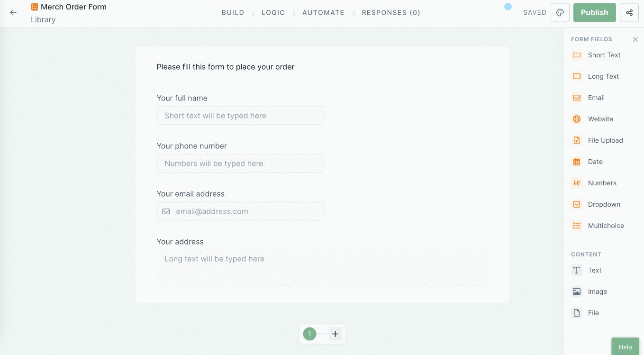Add a Long Text field to the form
The height and width of the screenshot is (355, 644).
pos(603,76)
